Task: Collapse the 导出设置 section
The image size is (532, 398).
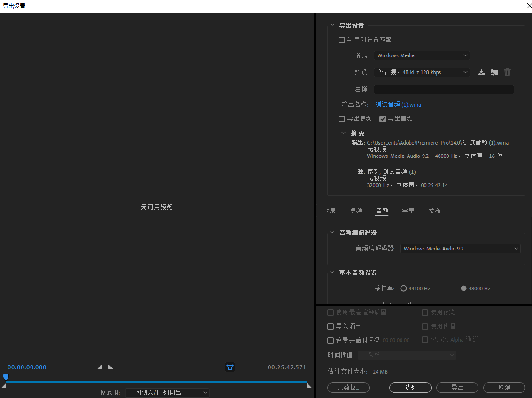Action: tap(332, 25)
